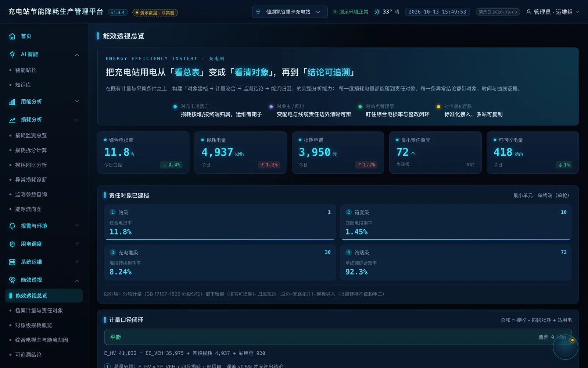Expand the 用能分析 menu section
Screen dimensions: 588x368
(77, 102)
